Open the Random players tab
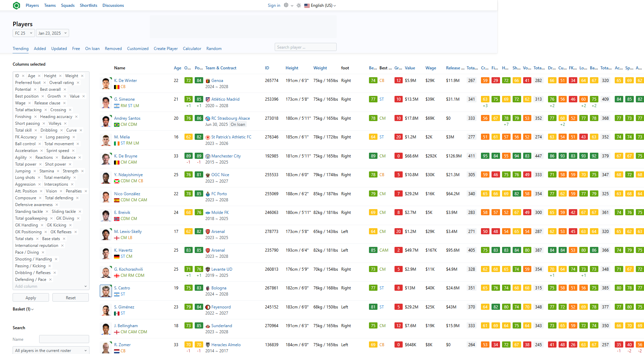This screenshot has height=354, width=644. (214, 49)
